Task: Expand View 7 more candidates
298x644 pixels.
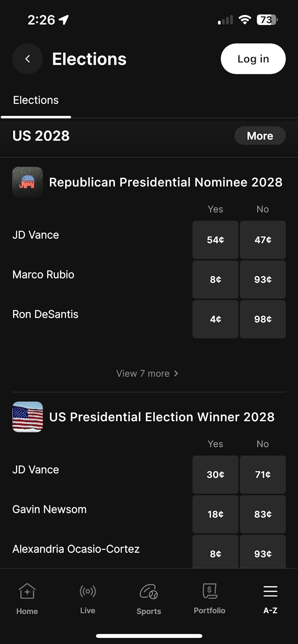Action: point(147,373)
